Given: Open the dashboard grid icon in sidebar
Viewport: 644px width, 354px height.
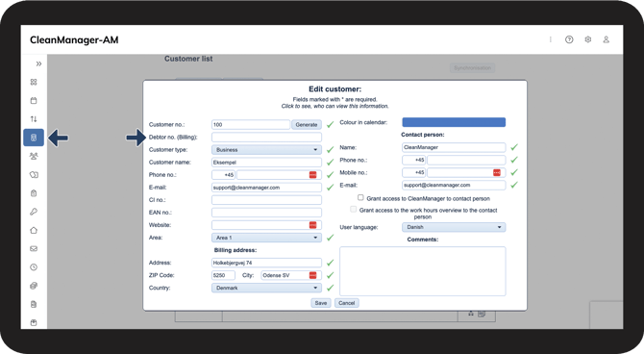Looking at the screenshot, I should point(34,82).
